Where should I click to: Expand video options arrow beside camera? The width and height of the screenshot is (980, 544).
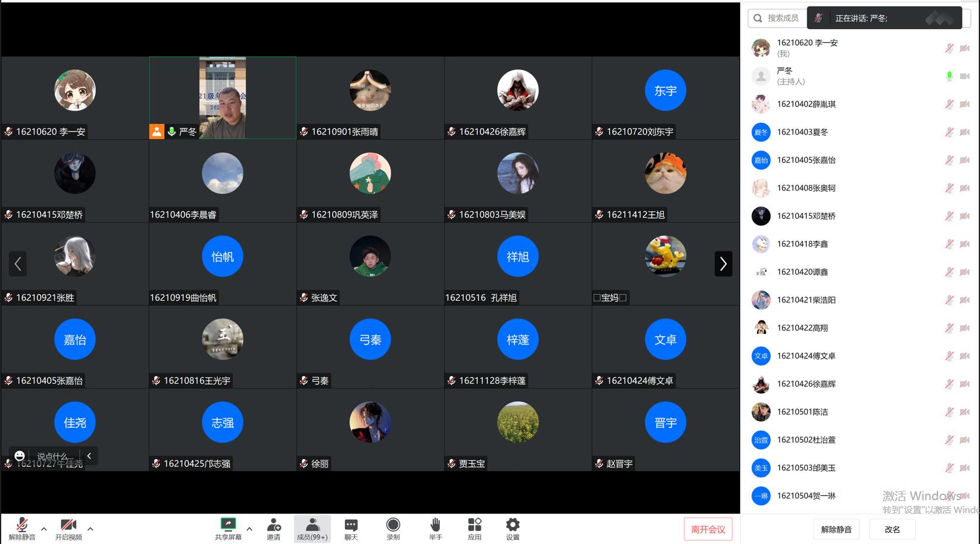(90, 529)
